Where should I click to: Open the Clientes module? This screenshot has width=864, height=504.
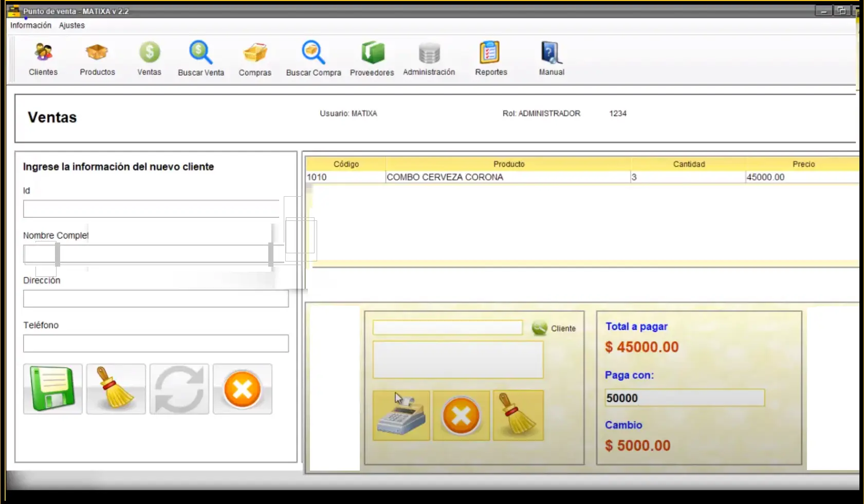(43, 59)
